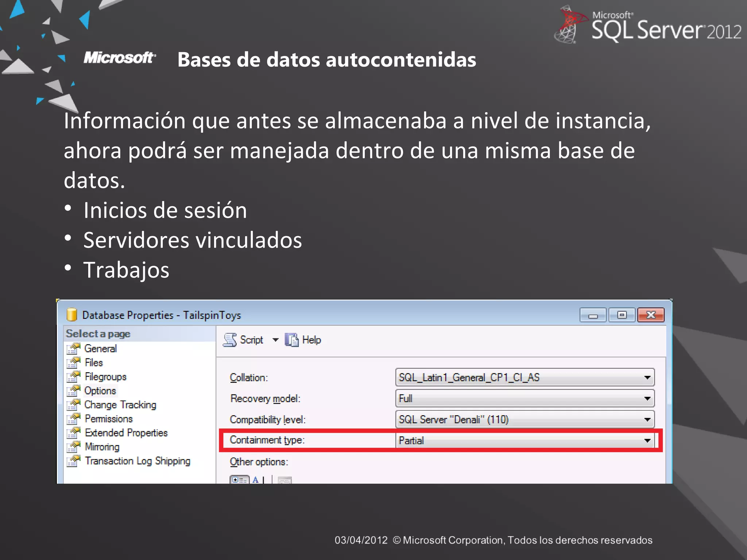Image resolution: width=747 pixels, height=560 pixels.
Task: Click the 'Other options:' label
Action: pyautogui.click(x=259, y=462)
